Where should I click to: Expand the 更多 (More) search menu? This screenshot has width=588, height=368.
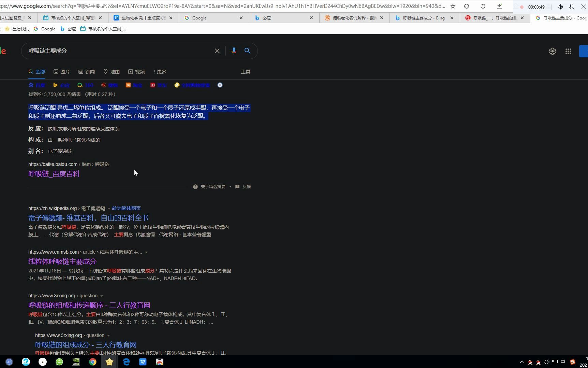[x=160, y=72]
